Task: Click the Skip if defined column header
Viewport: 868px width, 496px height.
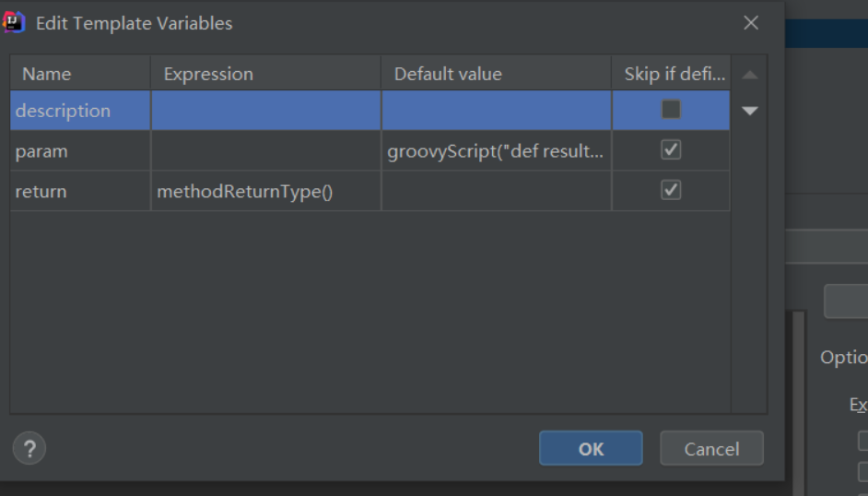Action: click(x=671, y=74)
